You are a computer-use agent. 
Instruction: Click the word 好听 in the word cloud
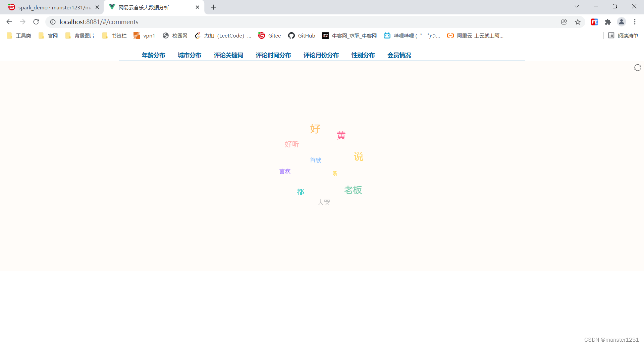point(292,144)
